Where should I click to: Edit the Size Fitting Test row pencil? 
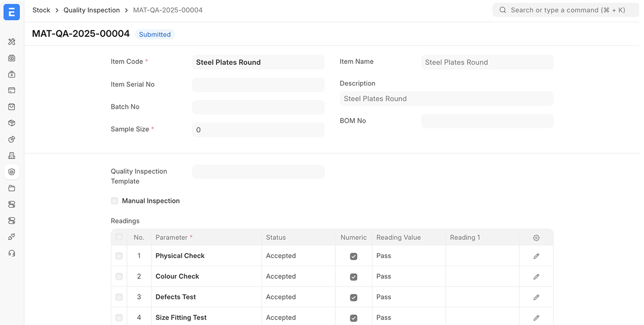pos(536,318)
